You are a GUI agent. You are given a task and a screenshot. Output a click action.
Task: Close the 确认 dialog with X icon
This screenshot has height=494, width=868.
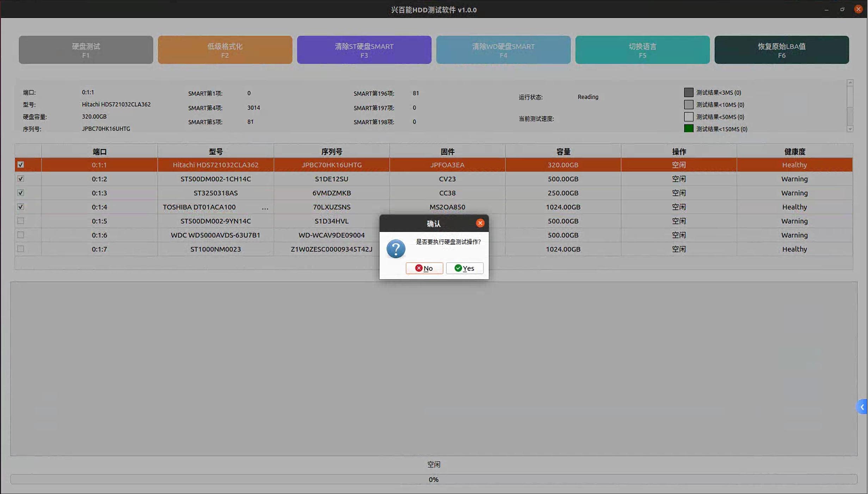[480, 223]
